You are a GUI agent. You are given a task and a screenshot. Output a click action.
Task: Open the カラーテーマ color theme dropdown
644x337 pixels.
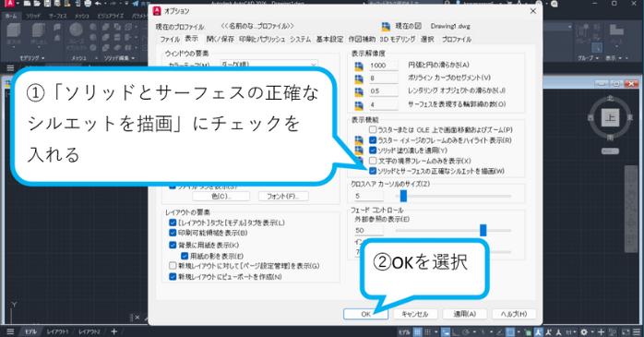click(269, 65)
